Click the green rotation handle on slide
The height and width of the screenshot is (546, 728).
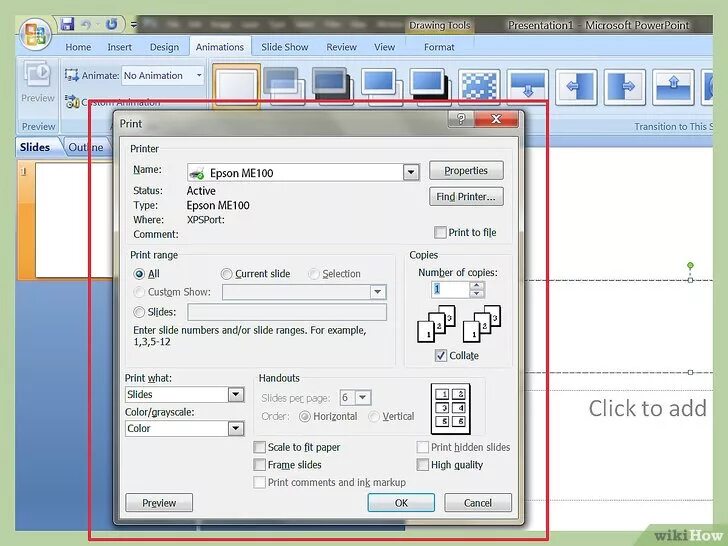[690, 266]
